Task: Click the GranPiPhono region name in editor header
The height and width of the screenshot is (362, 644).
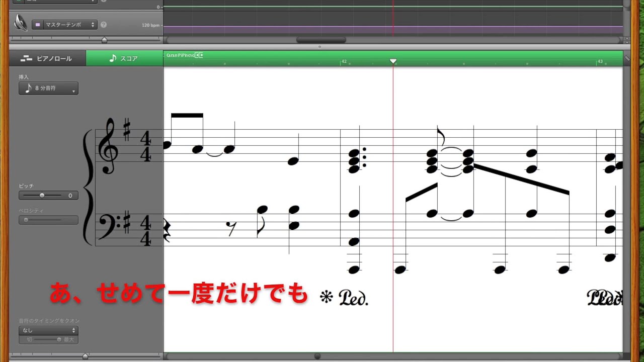Action: tap(180, 55)
